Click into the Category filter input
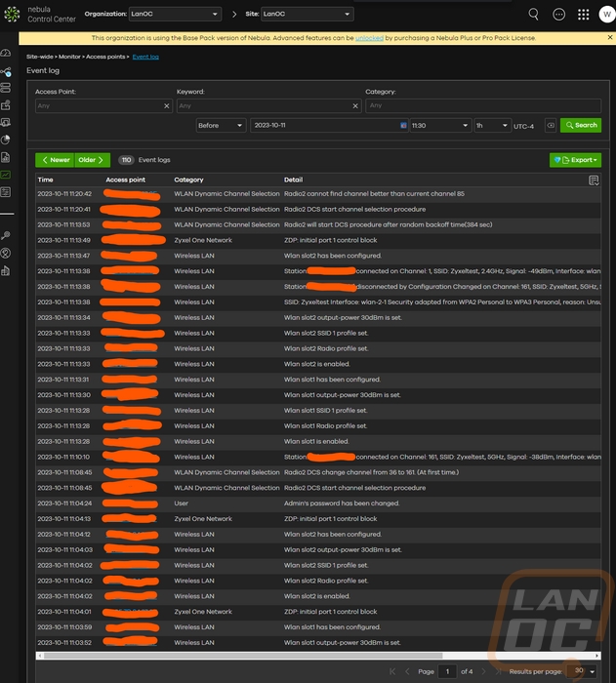 pyautogui.click(x=483, y=105)
